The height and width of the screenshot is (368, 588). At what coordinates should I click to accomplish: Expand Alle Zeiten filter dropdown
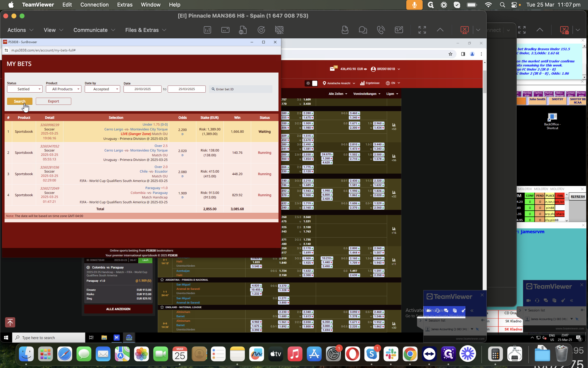click(x=338, y=94)
